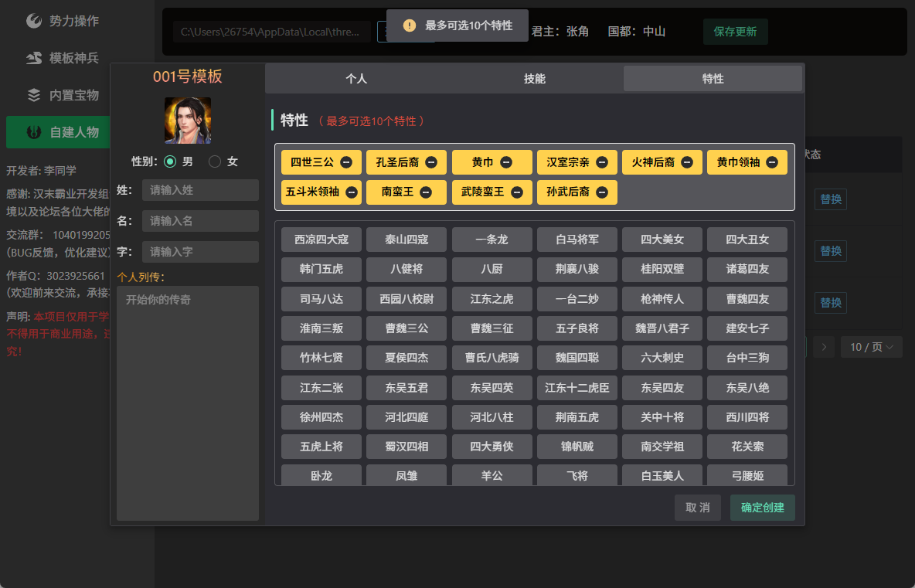Click 保存更新 button

pyautogui.click(x=735, y=32)
